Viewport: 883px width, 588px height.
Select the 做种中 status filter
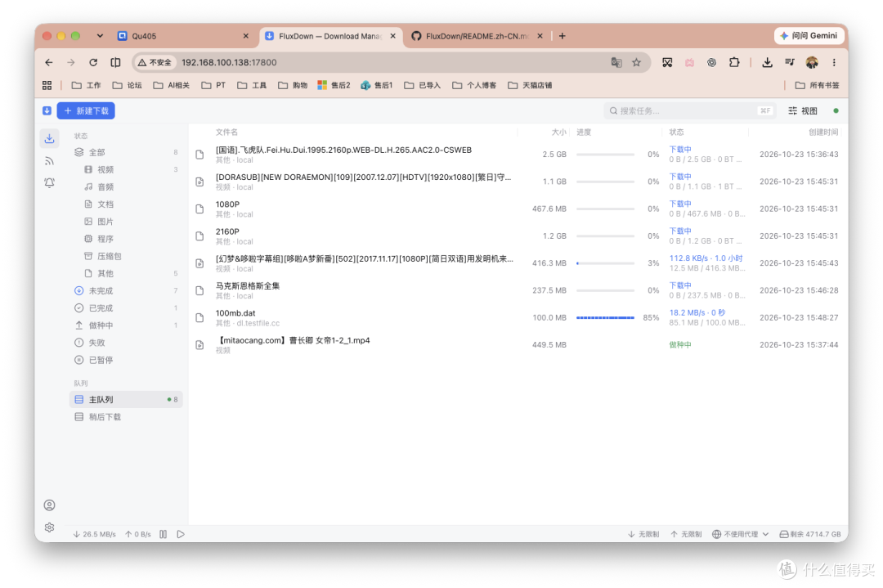click(x=125, y=325)
